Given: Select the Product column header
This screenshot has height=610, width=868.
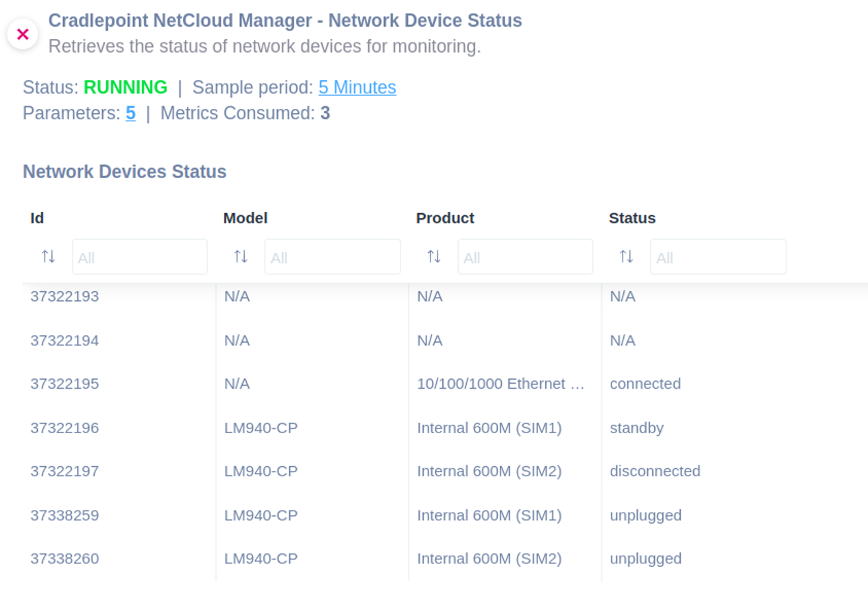Looking at the screenshot, I should [x=445, y=218].
